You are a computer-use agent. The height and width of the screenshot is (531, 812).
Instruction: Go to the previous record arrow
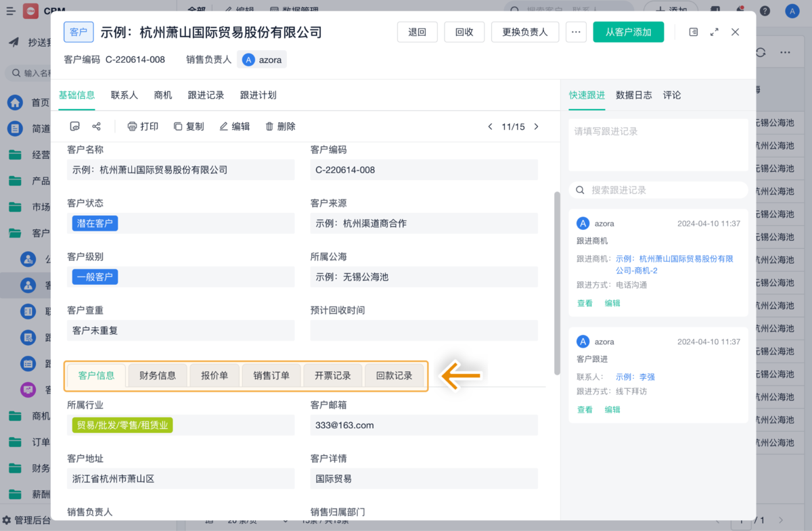(491, 126)
